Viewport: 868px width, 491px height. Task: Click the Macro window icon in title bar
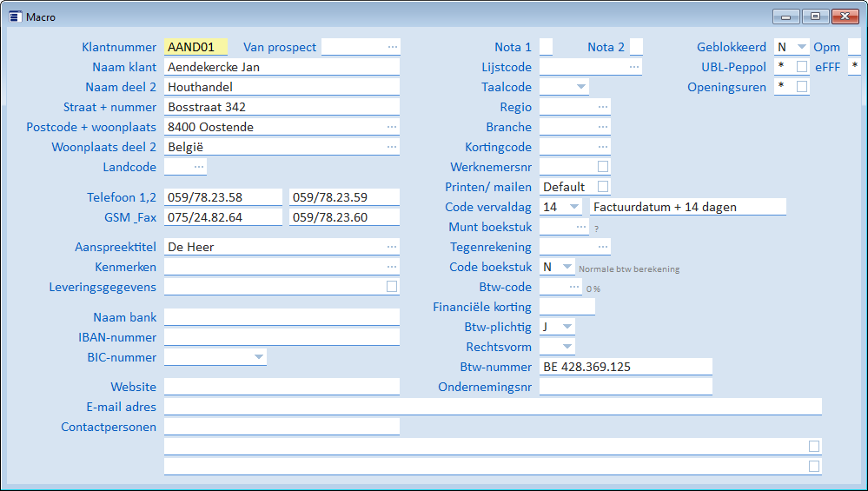point(15,17)
